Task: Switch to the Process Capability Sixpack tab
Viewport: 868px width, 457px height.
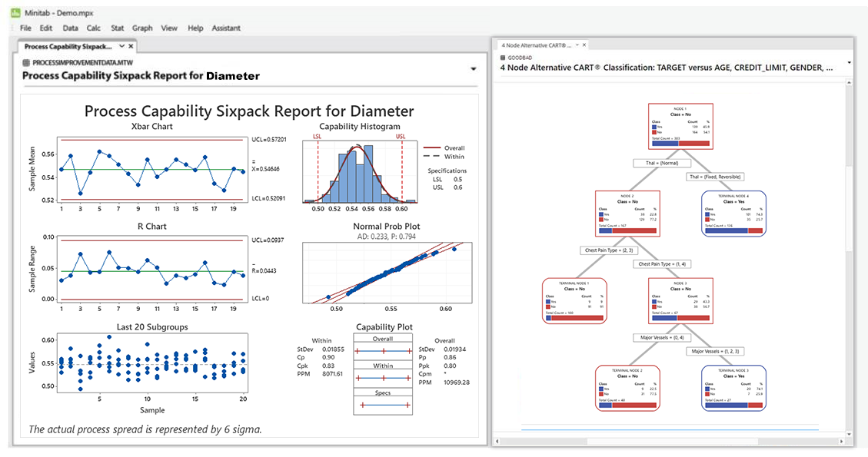Action: pyautogui.click(x=69, y=46)
